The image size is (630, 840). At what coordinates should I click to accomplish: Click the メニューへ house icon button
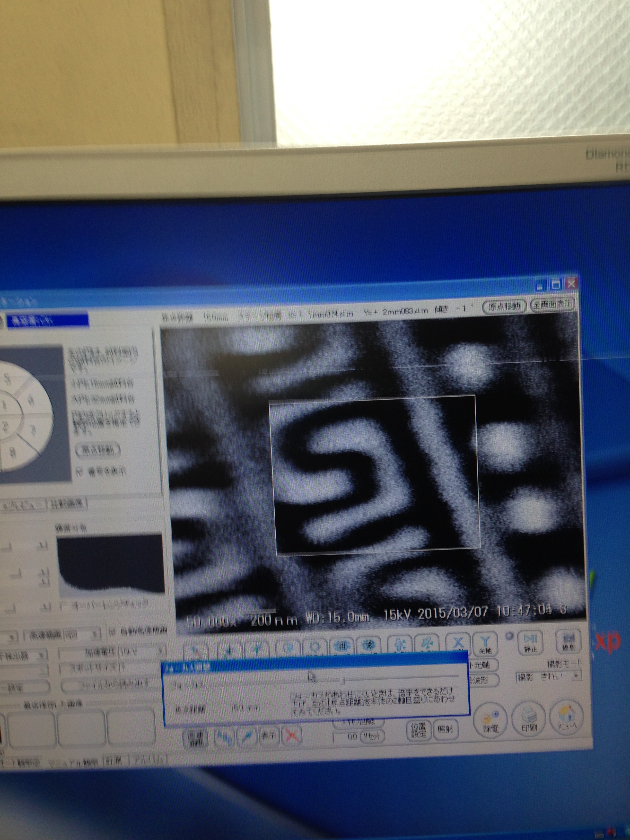(x=567, y=717)
